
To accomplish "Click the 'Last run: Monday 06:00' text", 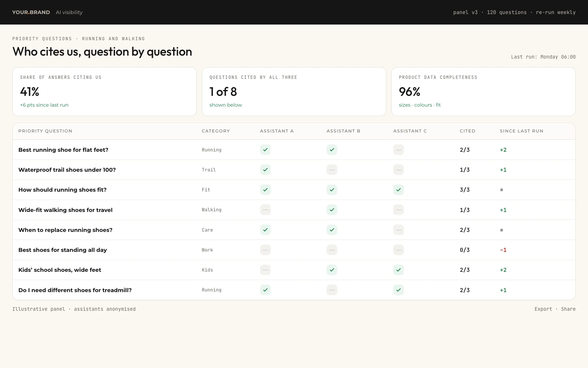I will click(x=543, y=57).
